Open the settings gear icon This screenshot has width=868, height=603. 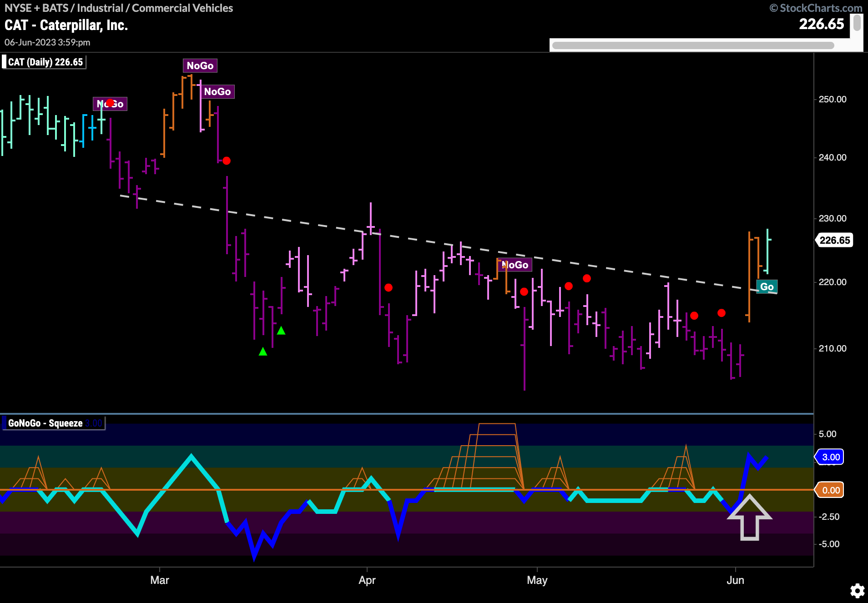857,591
